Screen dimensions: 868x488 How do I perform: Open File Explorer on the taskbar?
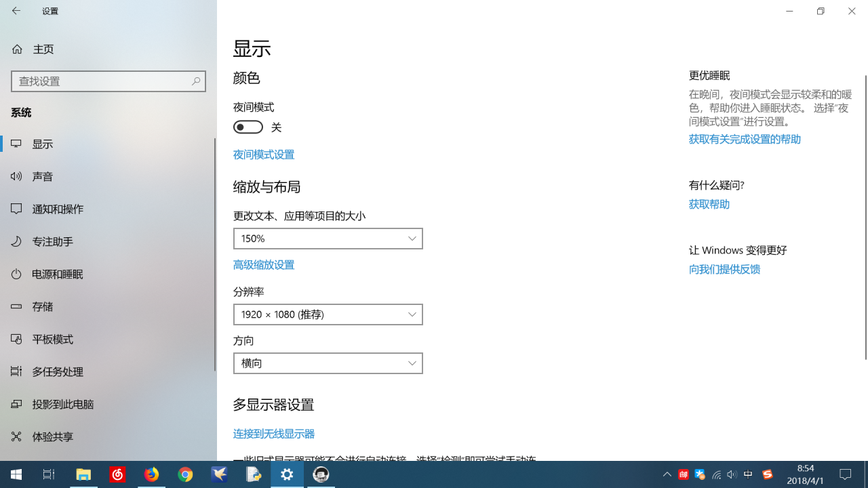84,474
